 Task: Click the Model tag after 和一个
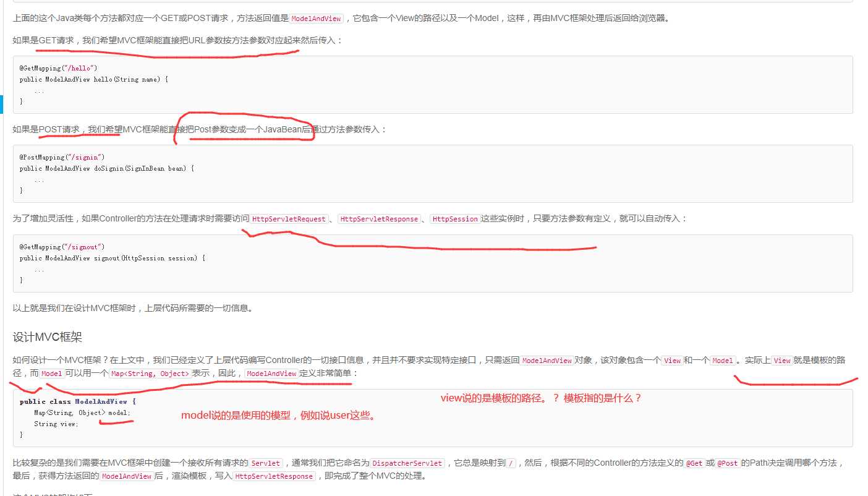(722, 361)
